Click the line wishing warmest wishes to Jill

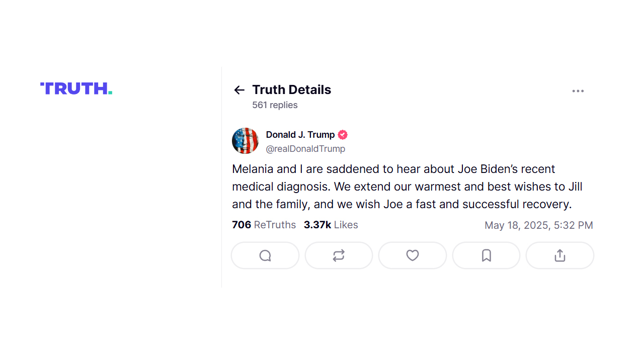(407, 187)
